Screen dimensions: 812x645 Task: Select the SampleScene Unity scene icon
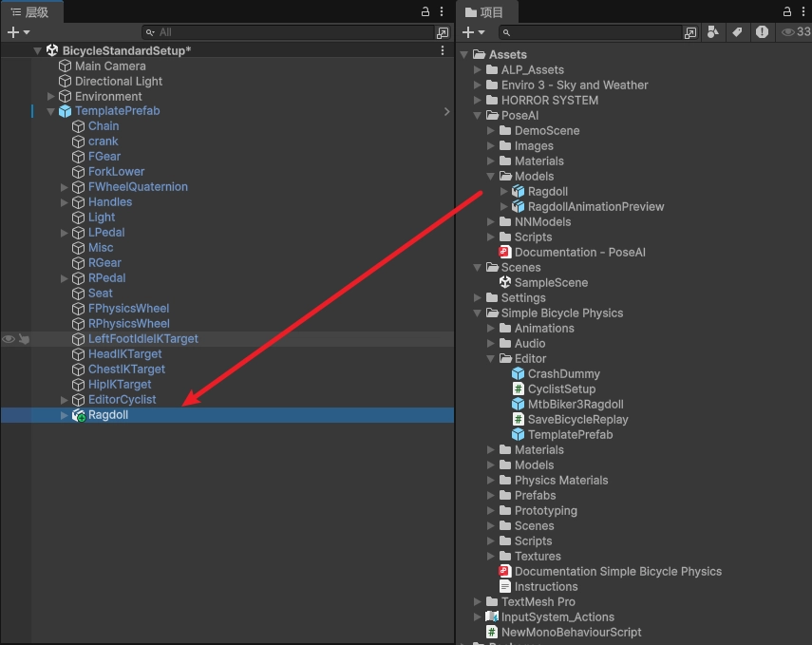pos(505,282)
